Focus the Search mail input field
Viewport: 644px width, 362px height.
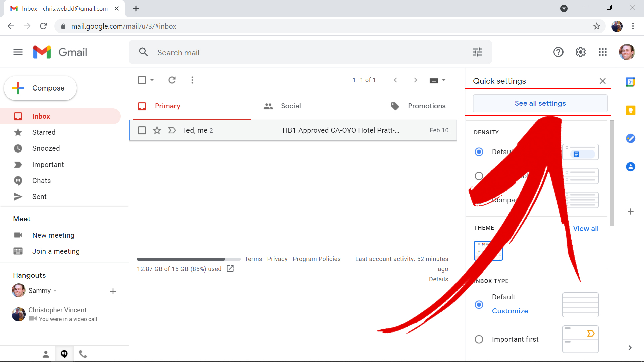[x=310, y=52]
